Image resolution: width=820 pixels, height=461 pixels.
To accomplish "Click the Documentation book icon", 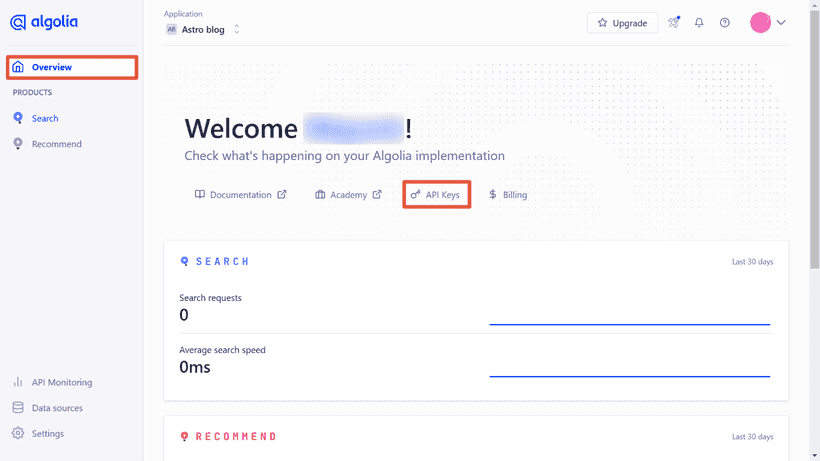I will pos(200,194).
